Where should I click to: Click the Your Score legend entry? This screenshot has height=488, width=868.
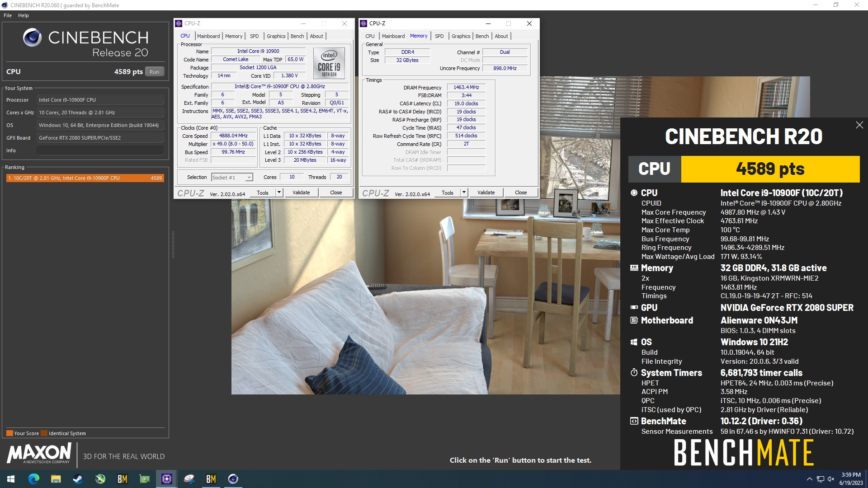click(23, 433)
